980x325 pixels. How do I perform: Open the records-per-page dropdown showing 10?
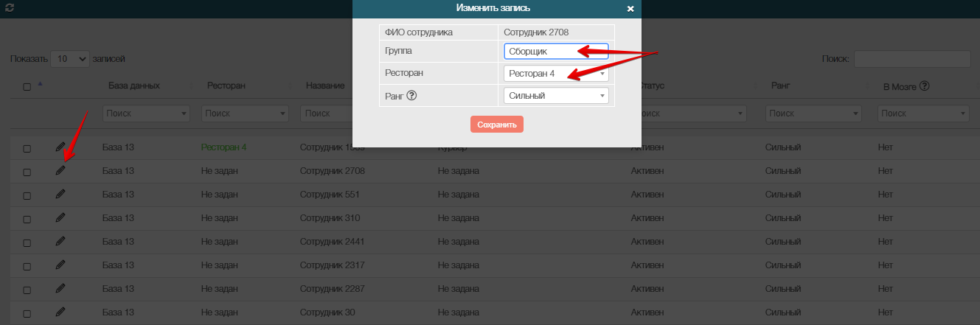(x=72, y=58)
